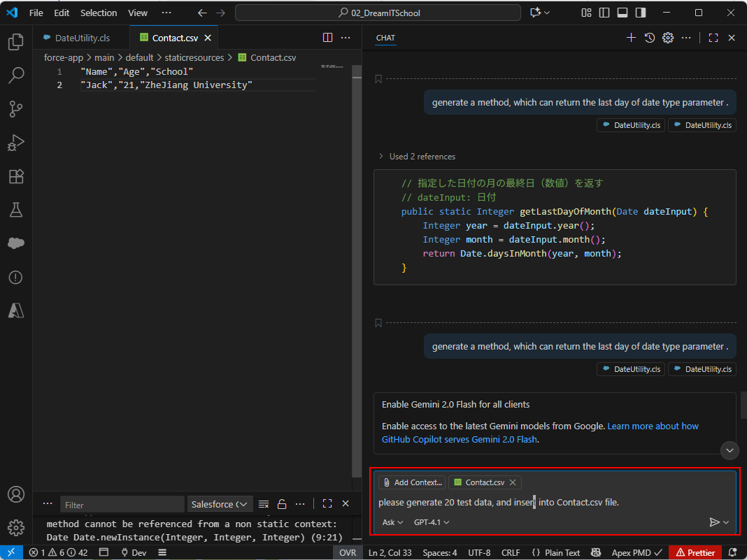Open the Salesforce cloud icon in activity bar
The height and width of the screenshot is (560, 747).
coord(15,243)
